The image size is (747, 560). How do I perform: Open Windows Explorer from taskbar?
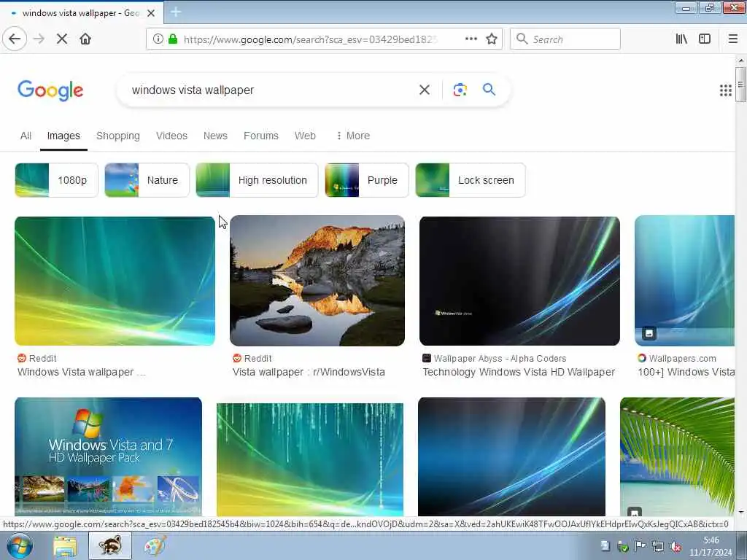coord(65,546)
